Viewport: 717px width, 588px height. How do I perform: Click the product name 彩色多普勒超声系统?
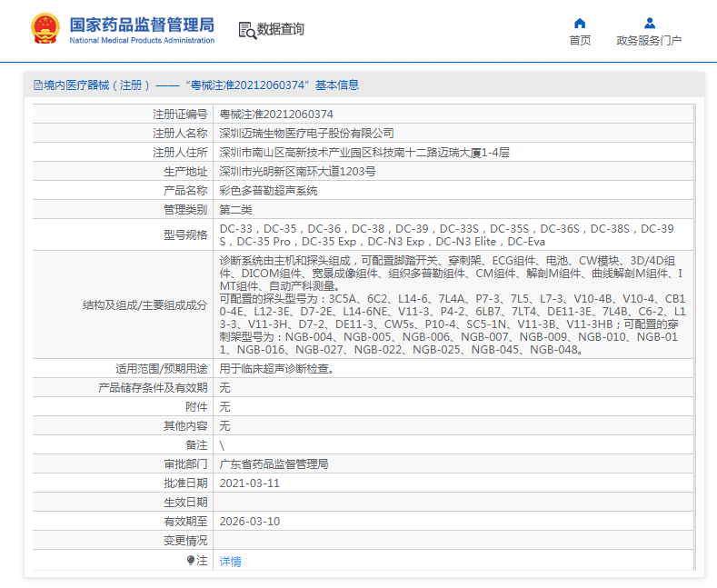point(268,191)
